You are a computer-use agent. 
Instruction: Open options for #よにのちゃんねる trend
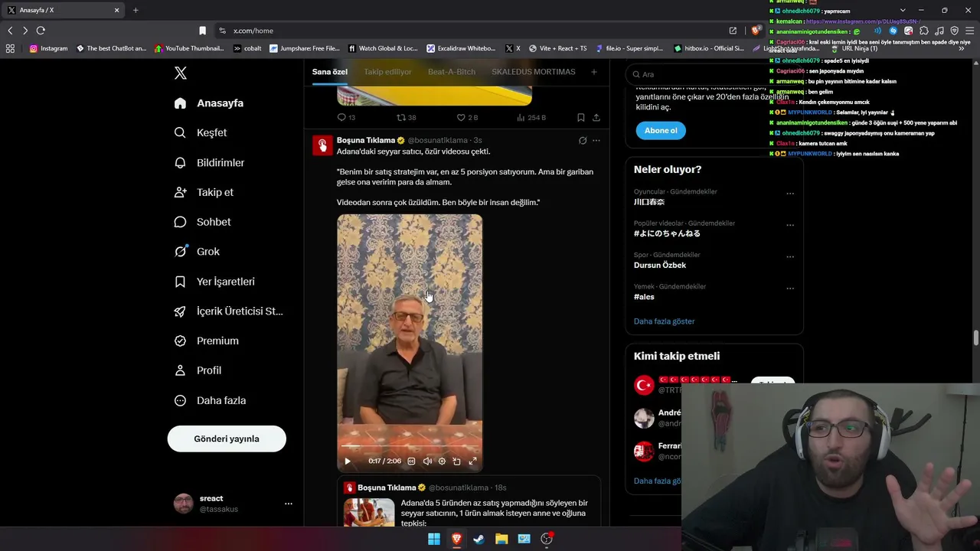790,225
